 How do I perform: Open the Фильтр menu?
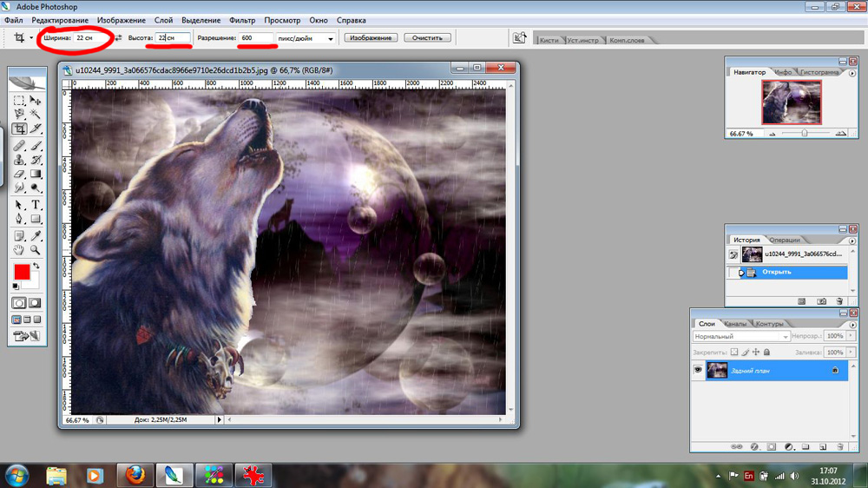point(242,20)
